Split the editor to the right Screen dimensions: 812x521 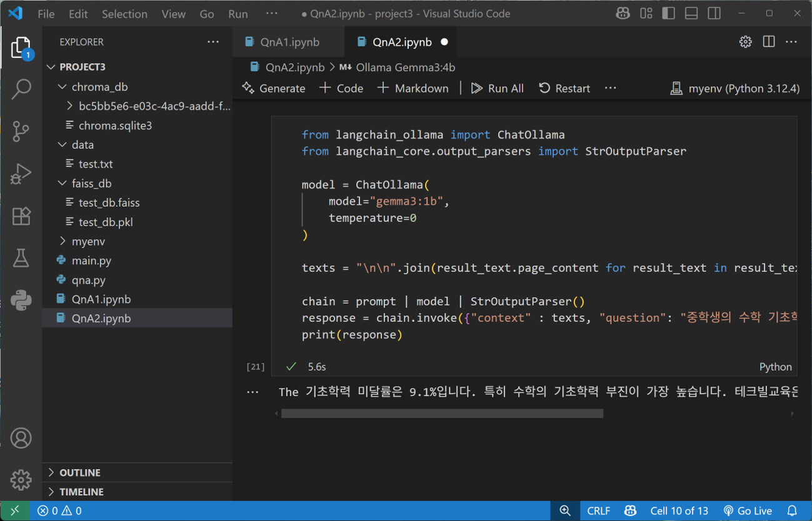coord(769,42)
